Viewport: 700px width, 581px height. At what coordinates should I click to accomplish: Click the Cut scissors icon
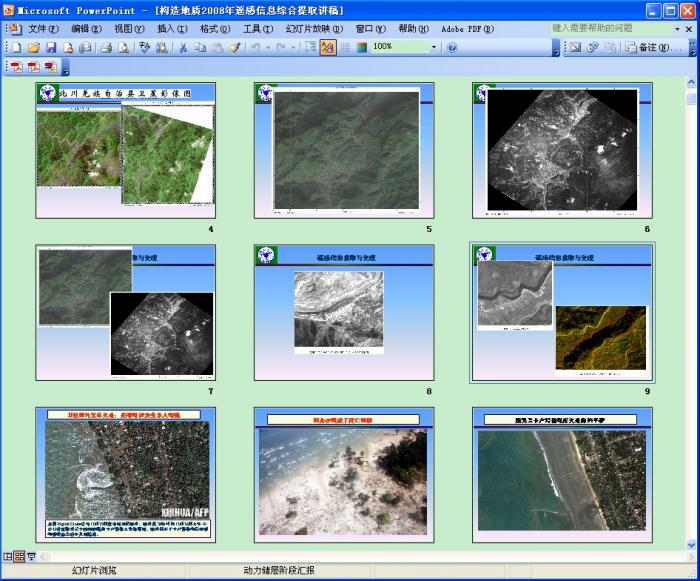click(183, 47)
